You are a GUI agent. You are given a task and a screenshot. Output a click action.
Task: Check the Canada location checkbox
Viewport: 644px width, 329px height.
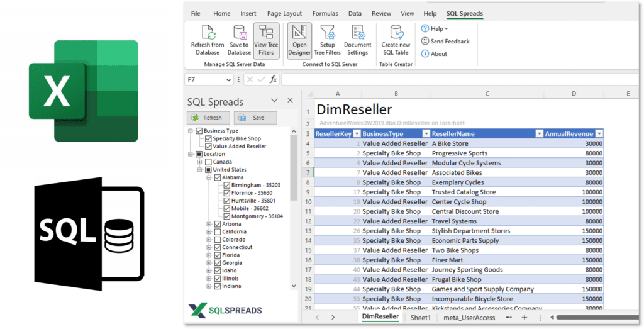208,162
